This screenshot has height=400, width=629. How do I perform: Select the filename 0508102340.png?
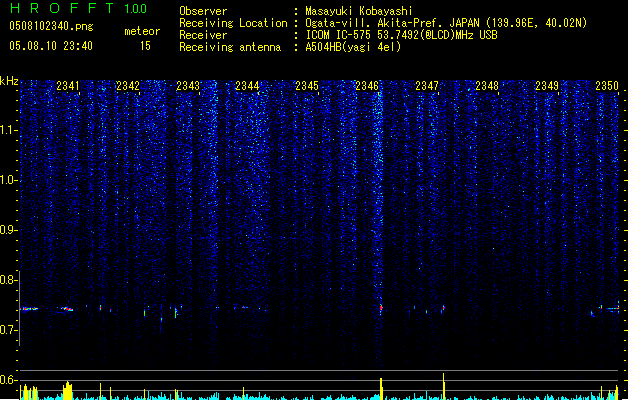point(51,26)
